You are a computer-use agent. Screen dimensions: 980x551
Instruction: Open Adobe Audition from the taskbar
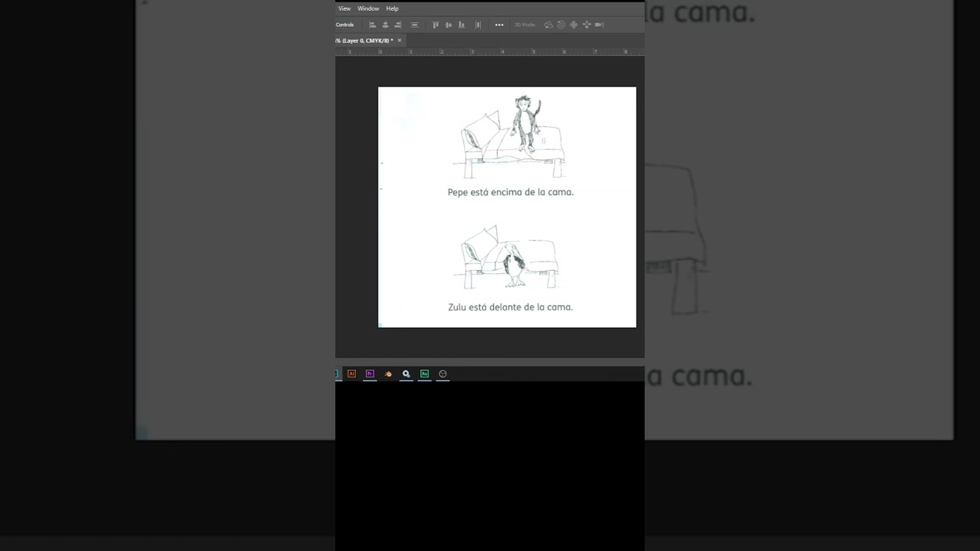pos(424,373)
